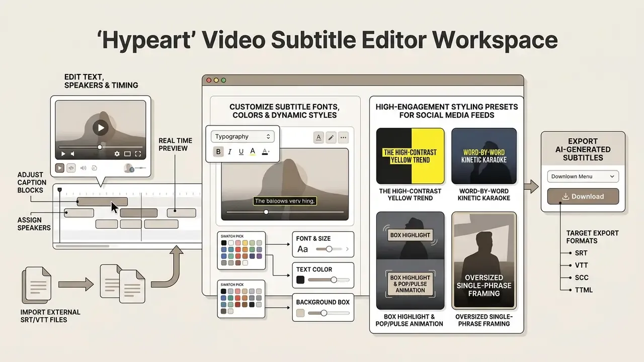Choose the Oversized Single-Phrase Framing preset
Screen dimensions: 644x362
pyautogui.click(x=484, y=260)
